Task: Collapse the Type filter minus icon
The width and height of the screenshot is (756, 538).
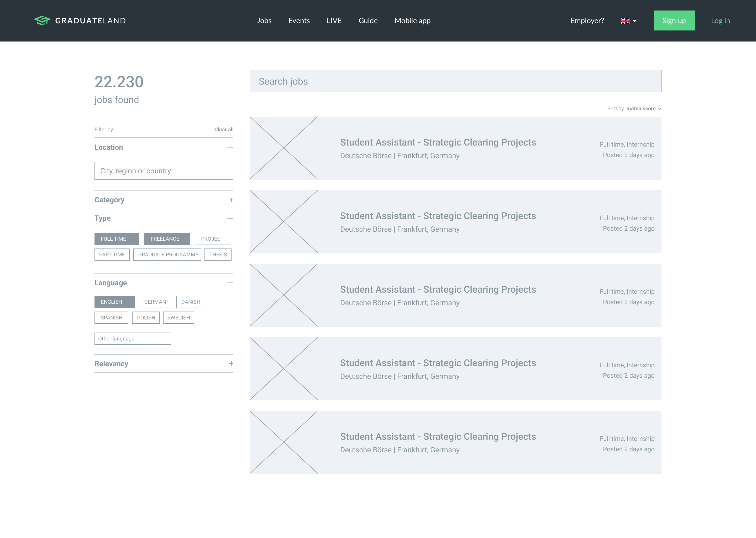Action: (230, 219)
